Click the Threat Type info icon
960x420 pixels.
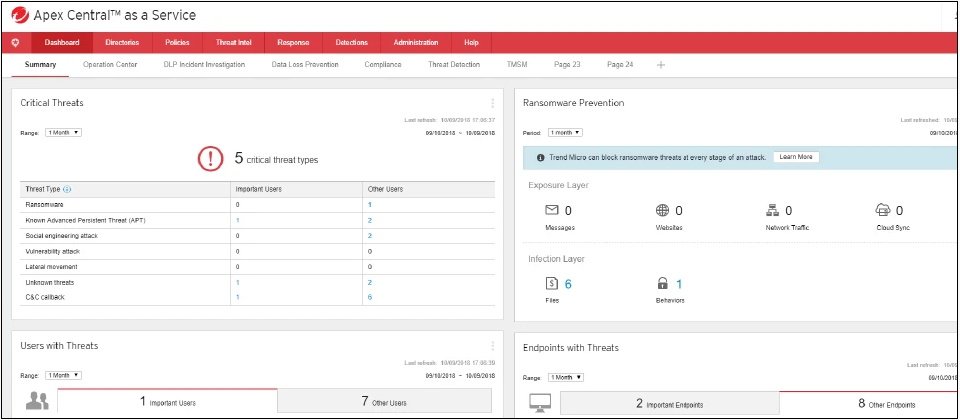[67, 189]
